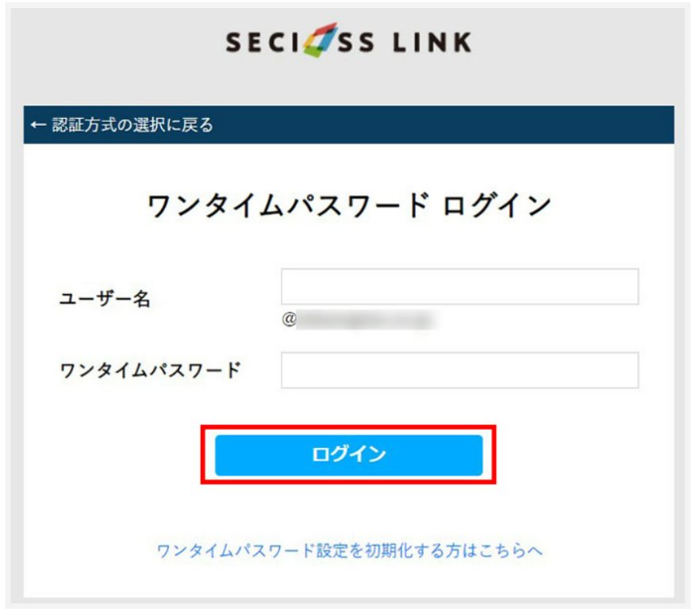The height and width of the screenshot is (616, 695).
Task: Click the LINK word in the logo
Action: [432, 43]
